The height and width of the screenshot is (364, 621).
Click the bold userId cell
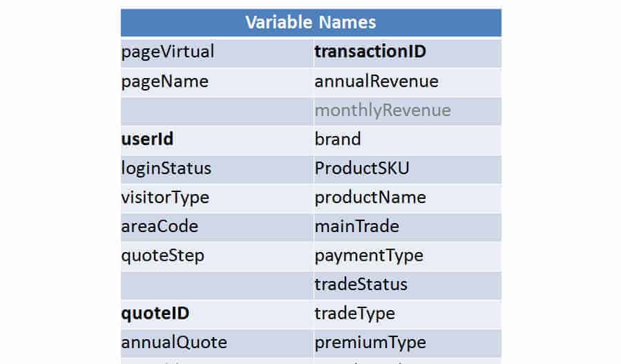147,140
